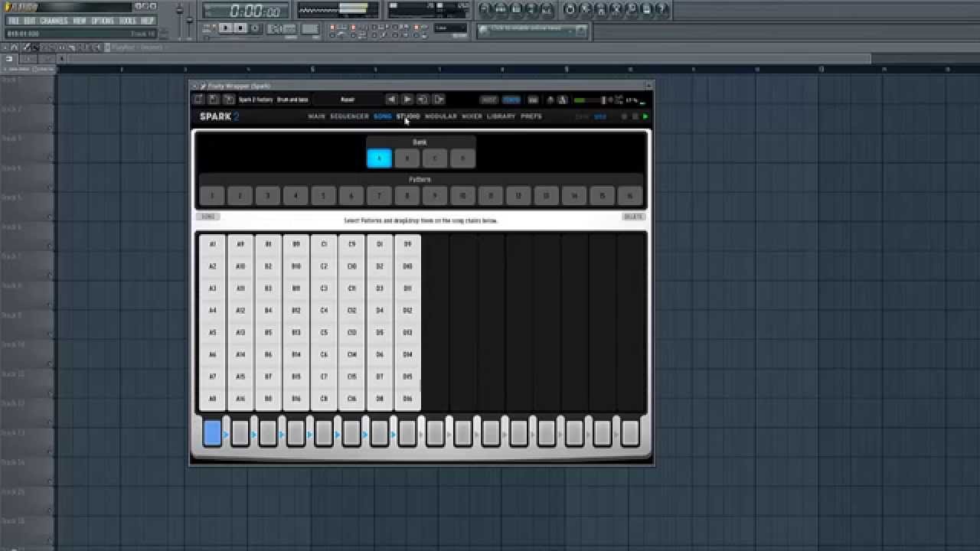Select A9 in the second chain column
The image size is (980, 551).
[240, 244]
